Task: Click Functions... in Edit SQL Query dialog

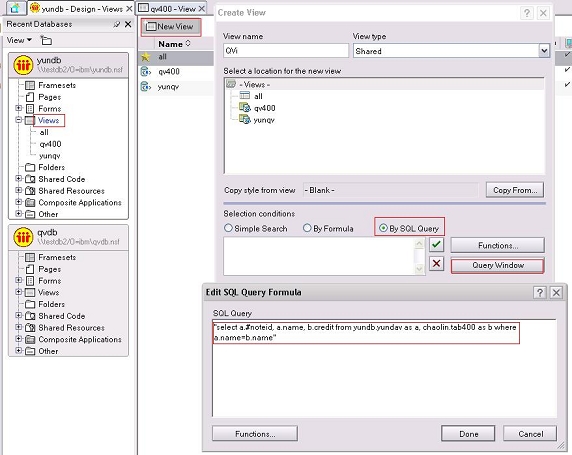Action: click(255, 434)
